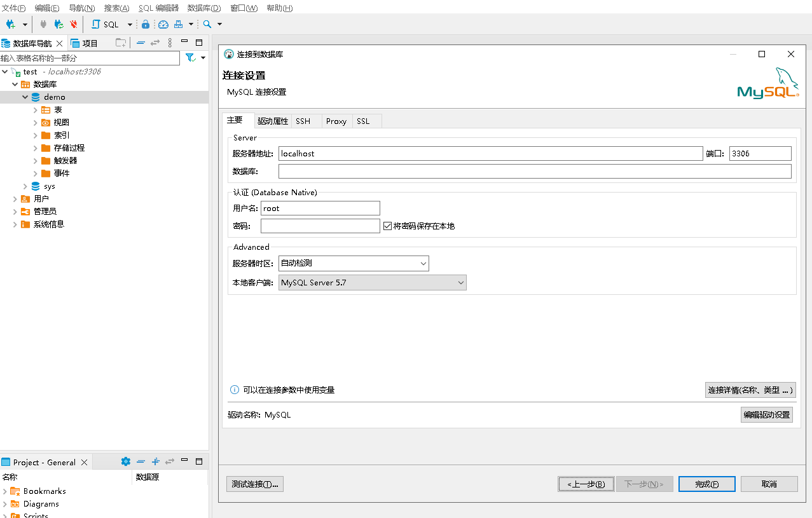812x518 pixels.
Task: Click the 端口 3306 port field
Action: point(760,153)
